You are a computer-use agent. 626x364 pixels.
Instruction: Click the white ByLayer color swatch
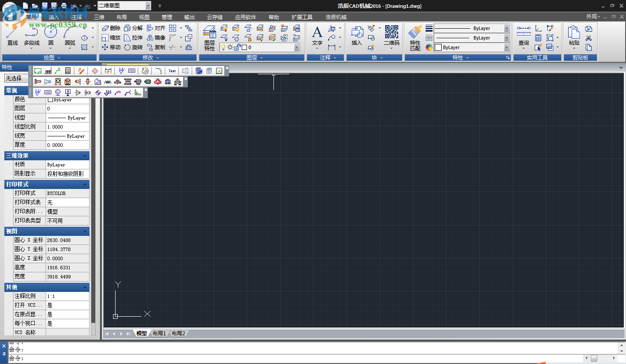pos(438,47)
